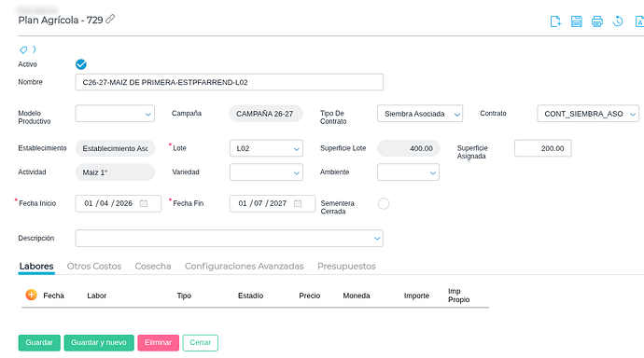Open the Configuraciones Avanzadas tab

[x=245, y=266]
